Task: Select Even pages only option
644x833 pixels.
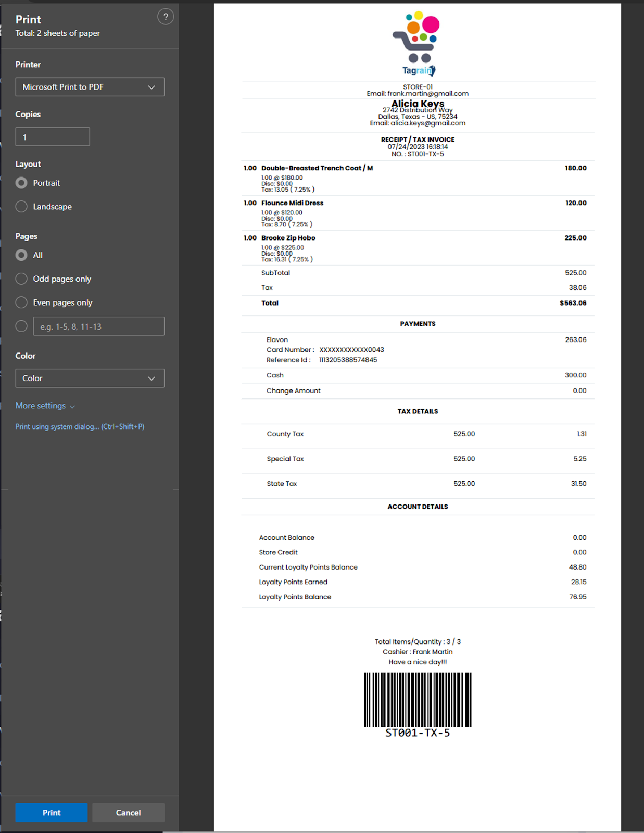Action: click(21, 302)
